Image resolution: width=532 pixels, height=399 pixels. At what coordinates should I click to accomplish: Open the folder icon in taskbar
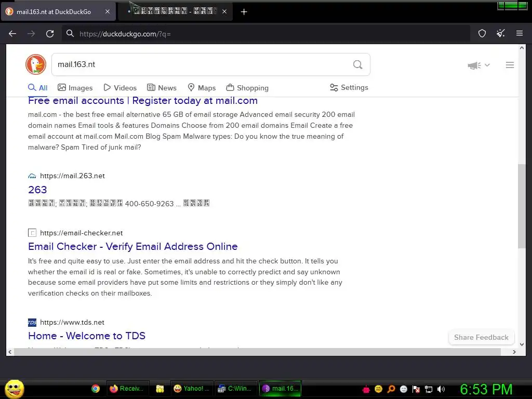pos(160,389)
